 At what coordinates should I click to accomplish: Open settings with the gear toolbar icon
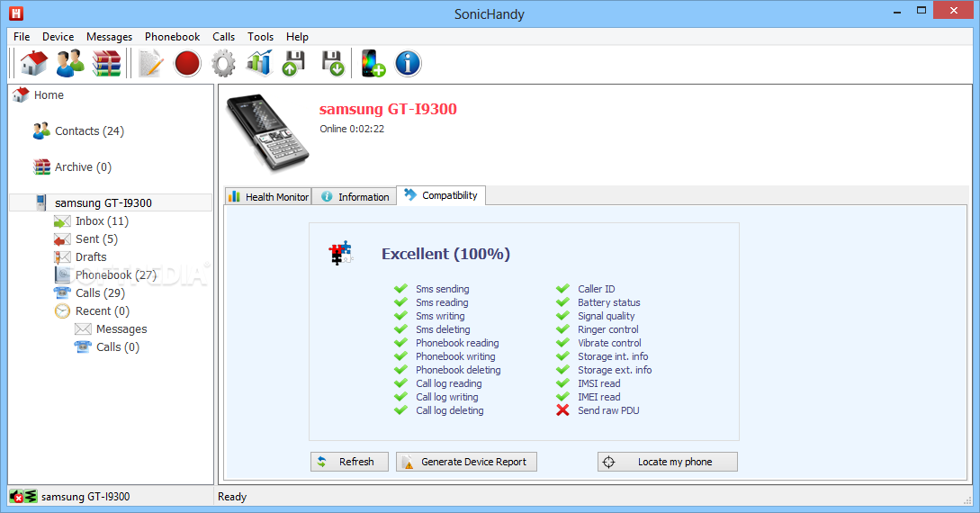click(223, 63)
